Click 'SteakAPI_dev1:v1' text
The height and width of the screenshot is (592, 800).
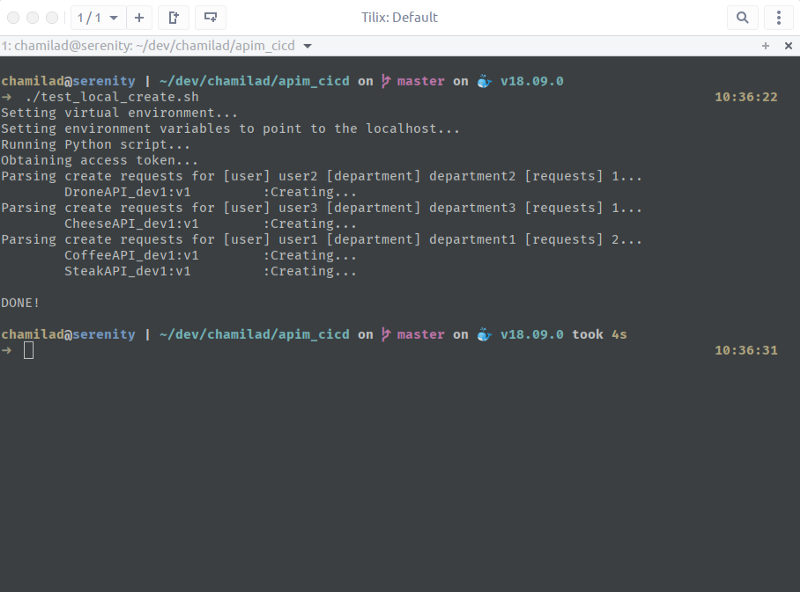pos(128,272)
